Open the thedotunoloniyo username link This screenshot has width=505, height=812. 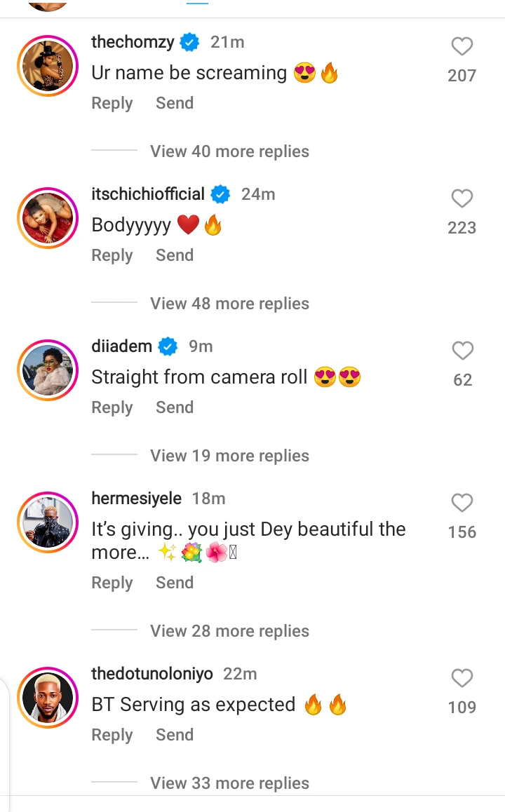(152, 674)
